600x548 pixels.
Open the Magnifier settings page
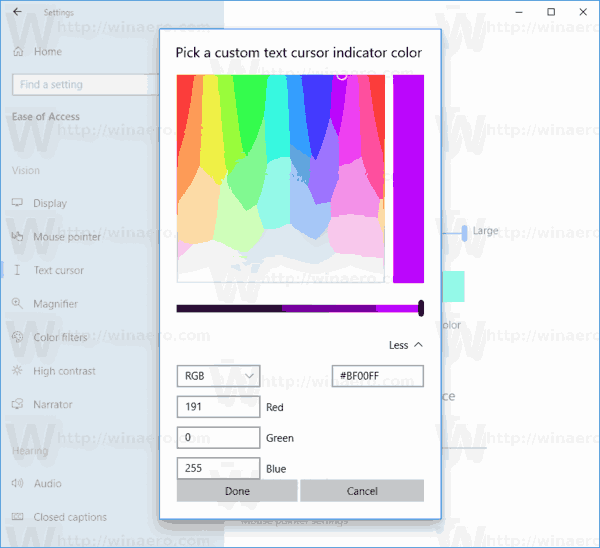[x=55, y=304]
